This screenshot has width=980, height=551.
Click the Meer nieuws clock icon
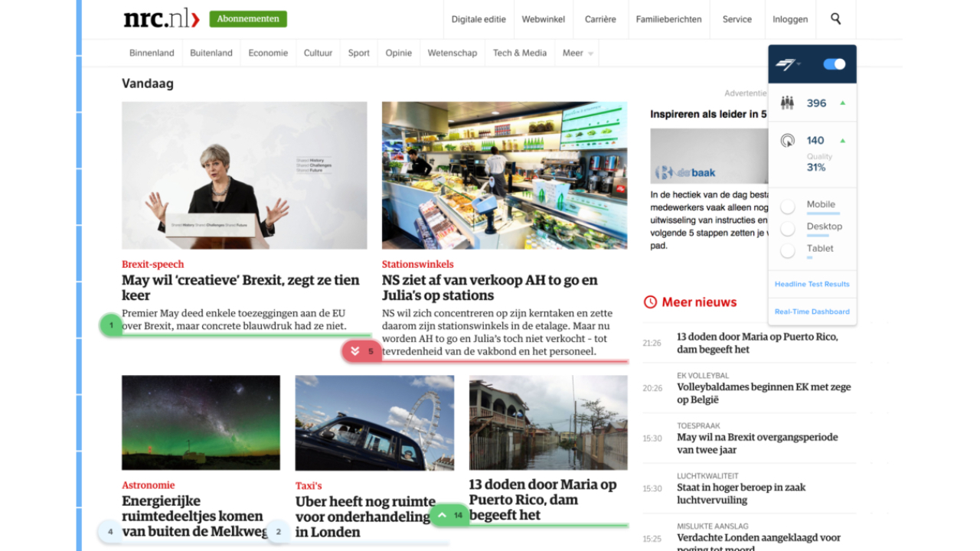click(650, 302)
